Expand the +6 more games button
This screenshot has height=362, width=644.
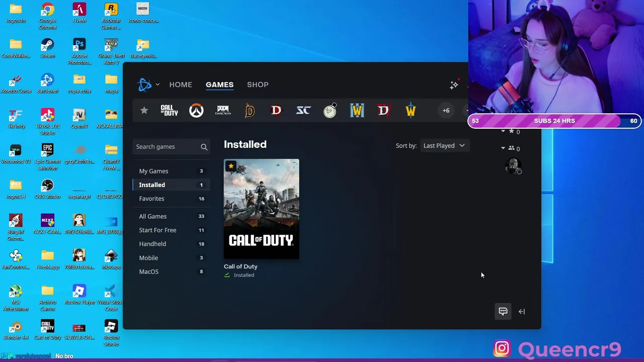pos(446,110)
